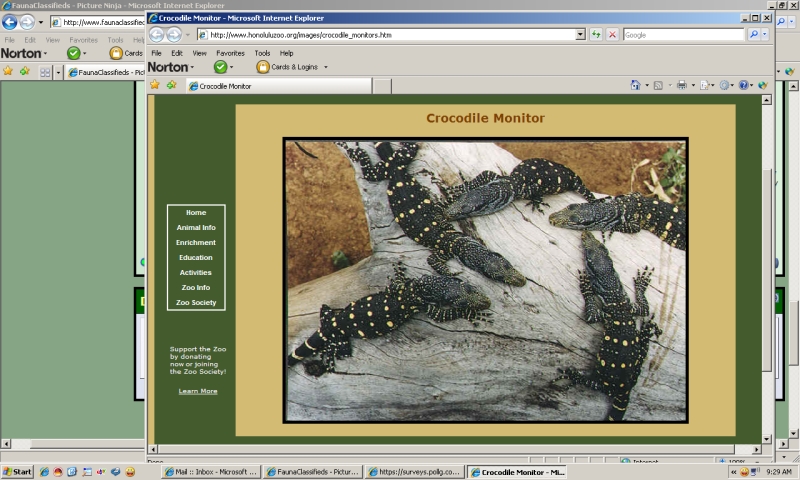
Task: Open the Help question mark icon
Action: click(x=743, y=85)
